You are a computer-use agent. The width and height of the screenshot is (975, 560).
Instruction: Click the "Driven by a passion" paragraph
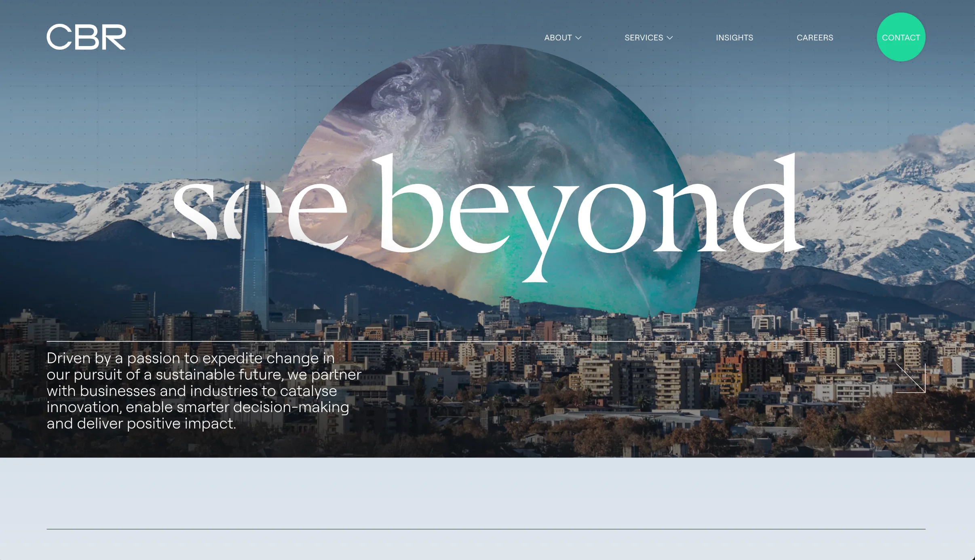point(204,391)
